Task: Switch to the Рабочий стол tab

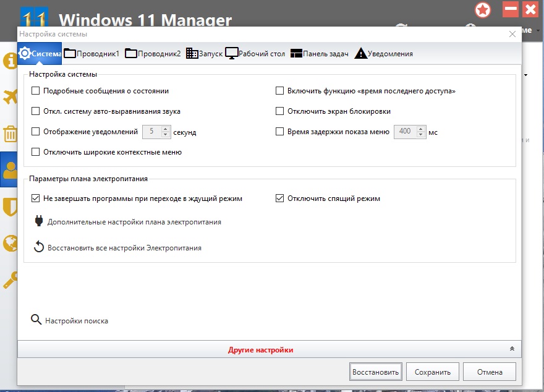Action: point(255,54)
